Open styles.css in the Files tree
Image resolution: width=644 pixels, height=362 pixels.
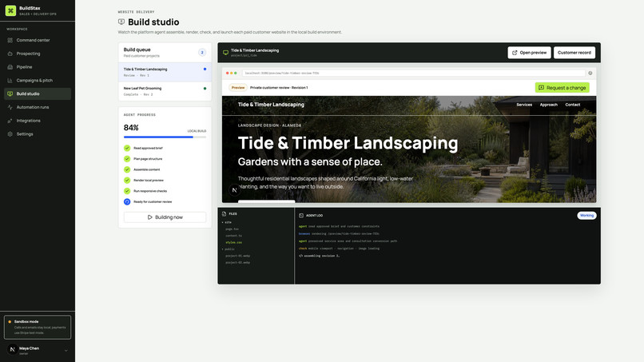click(x=233, y=242)
